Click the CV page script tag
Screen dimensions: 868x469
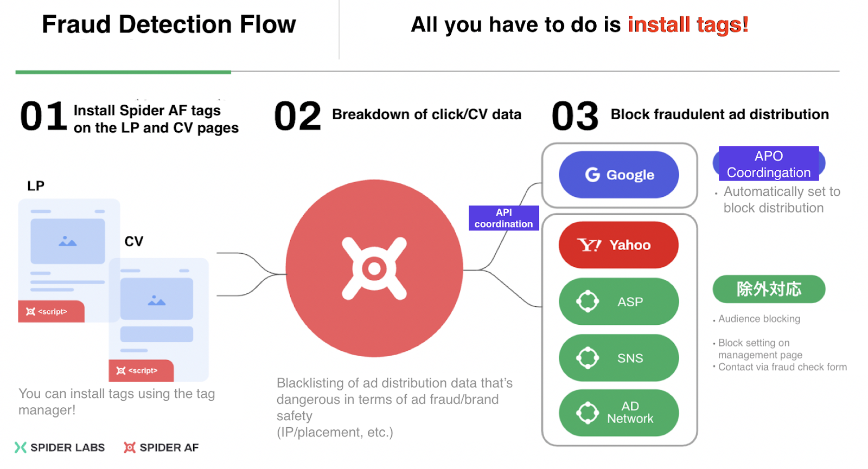(x=141, y=370)
